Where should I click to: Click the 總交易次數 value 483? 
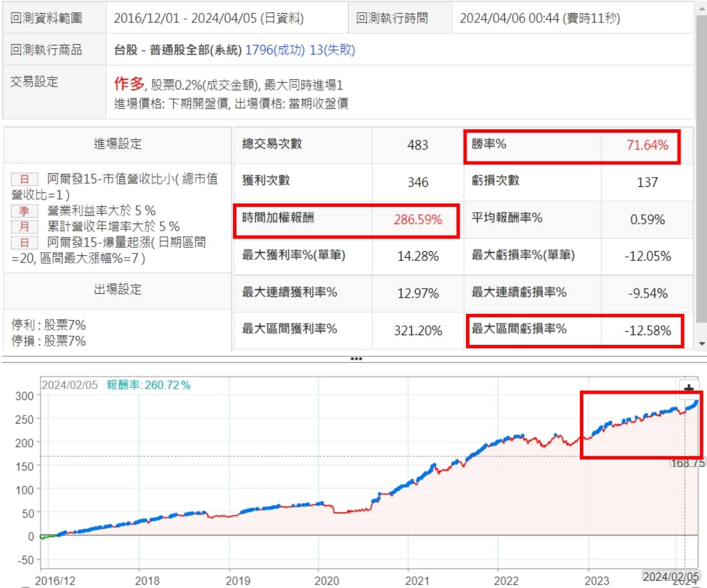(x=418, y=145)
